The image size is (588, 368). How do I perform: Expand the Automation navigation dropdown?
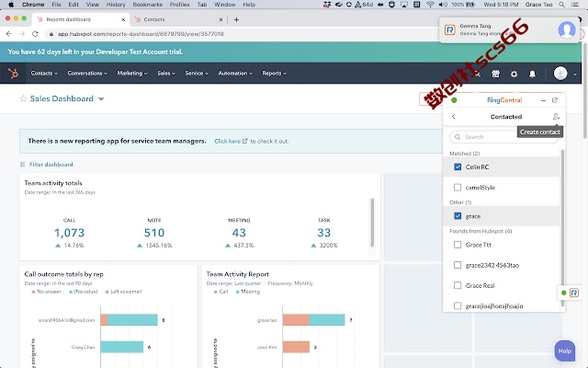[x=235, y=74]
